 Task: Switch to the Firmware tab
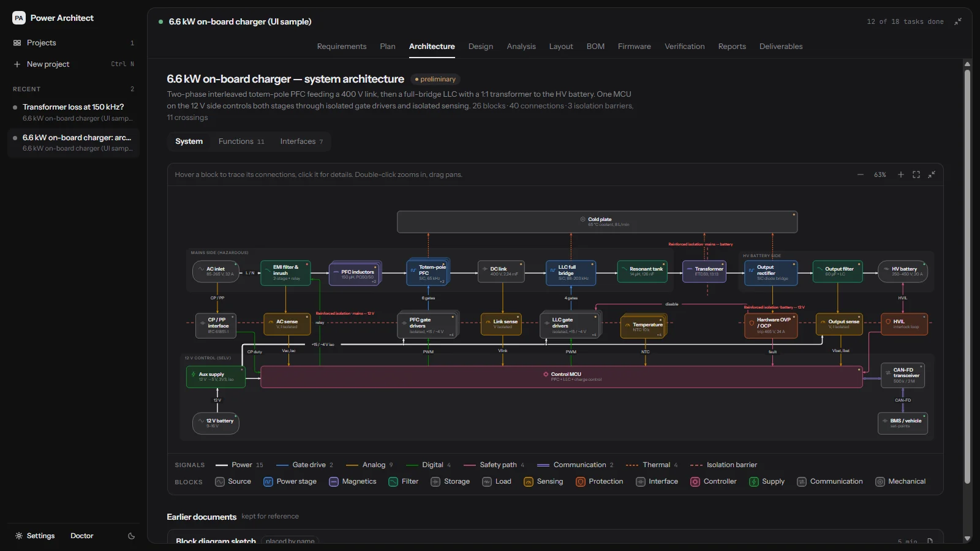(635, 47)
